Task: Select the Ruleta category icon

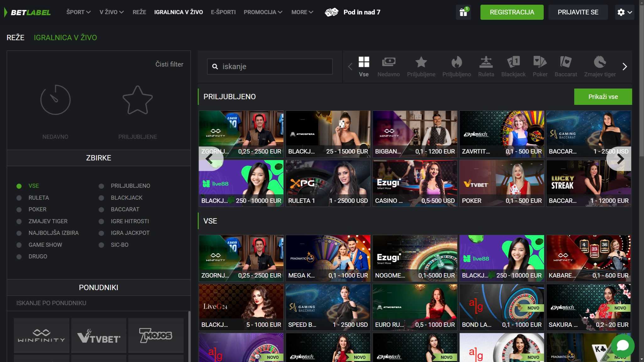Action: pos(486,67)
